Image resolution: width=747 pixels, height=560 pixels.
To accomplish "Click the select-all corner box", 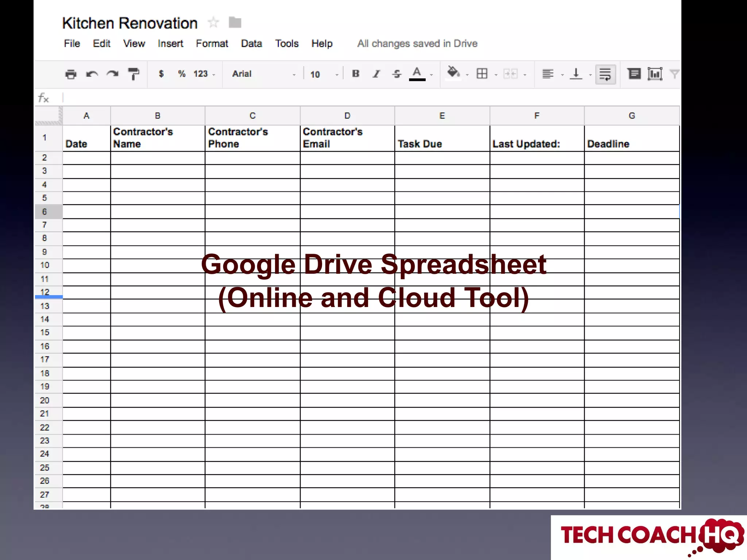I will [x=49, y=116].
